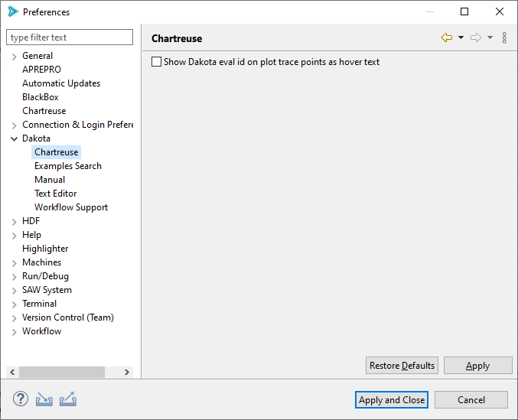Viewport: 518px width, 420px height.
Task: Enable Show Dakota eval id checkbox
Action: click(157, 62)
